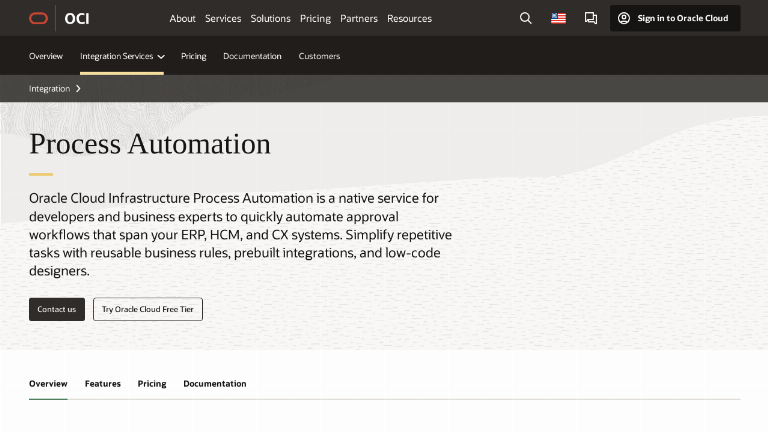Open the search magnifier icon
Screen dimensions: 768x432
(526, 18)
